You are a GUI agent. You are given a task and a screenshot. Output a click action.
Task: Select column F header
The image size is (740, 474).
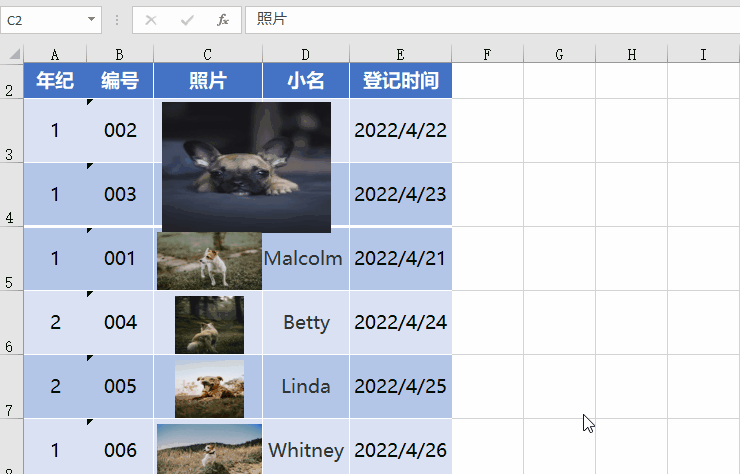tap(488, 54)
